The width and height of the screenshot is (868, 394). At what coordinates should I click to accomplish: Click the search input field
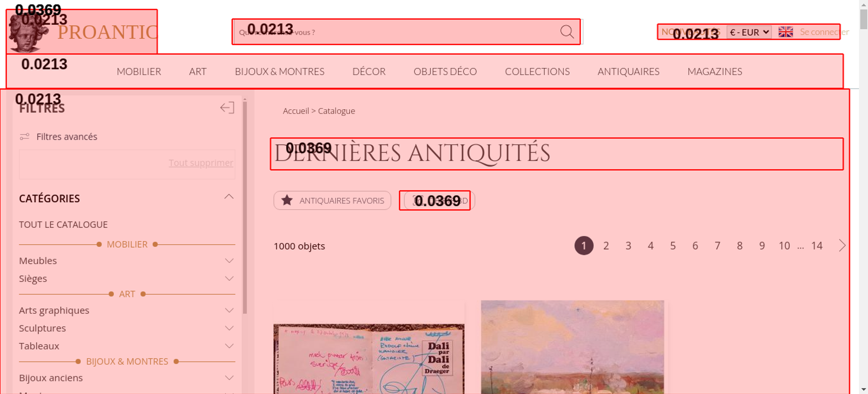point(397,32)
